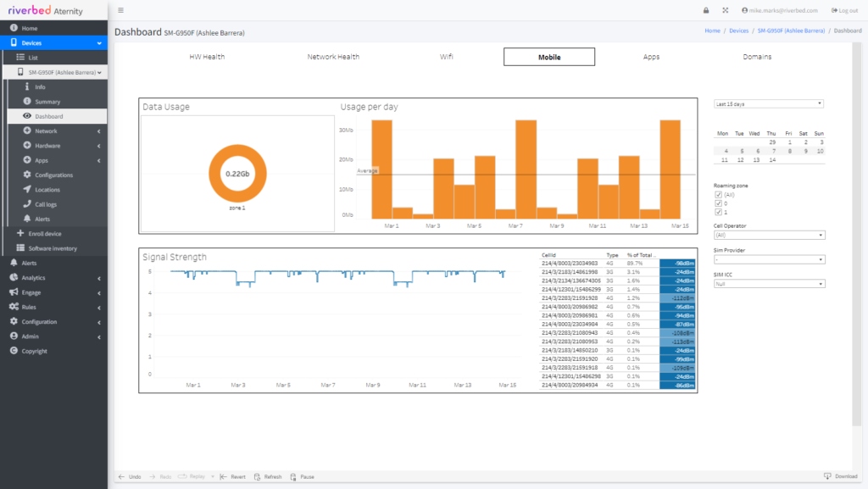The image size is (868, 489).
Task: Click the lock icon in top bar
Action: click(x=705, y=10)
